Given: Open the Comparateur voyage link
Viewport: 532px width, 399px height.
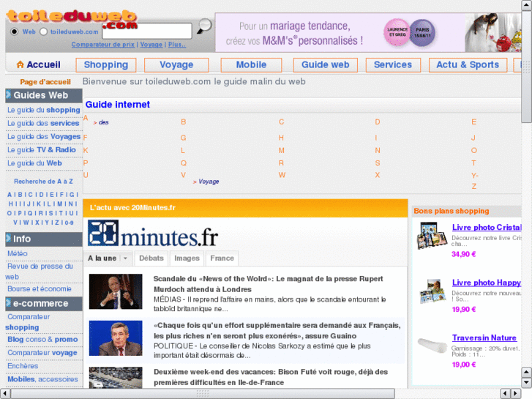Looking at the screenshot, I should [42, 353].
